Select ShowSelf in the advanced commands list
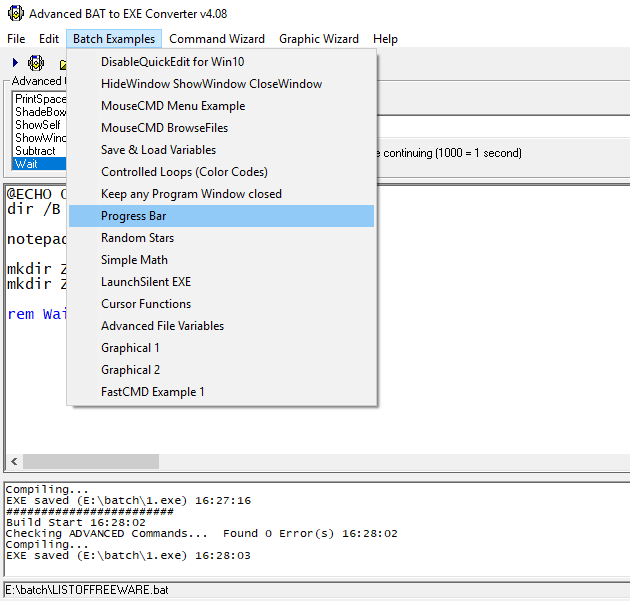Screen dimensions: 630x601 (x=38, y=125)
